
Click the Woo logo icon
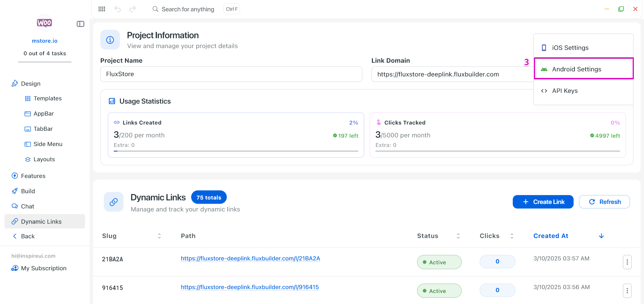(44, 23)
